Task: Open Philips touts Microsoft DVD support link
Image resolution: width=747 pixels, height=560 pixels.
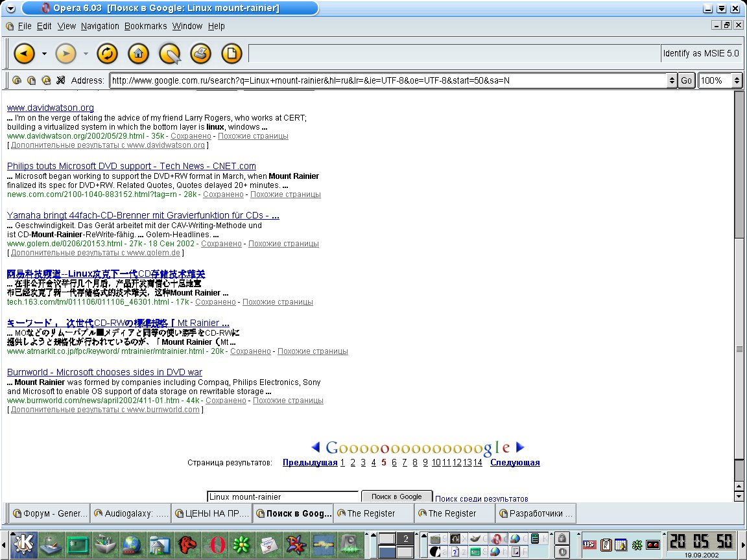Action: (132, 166)
